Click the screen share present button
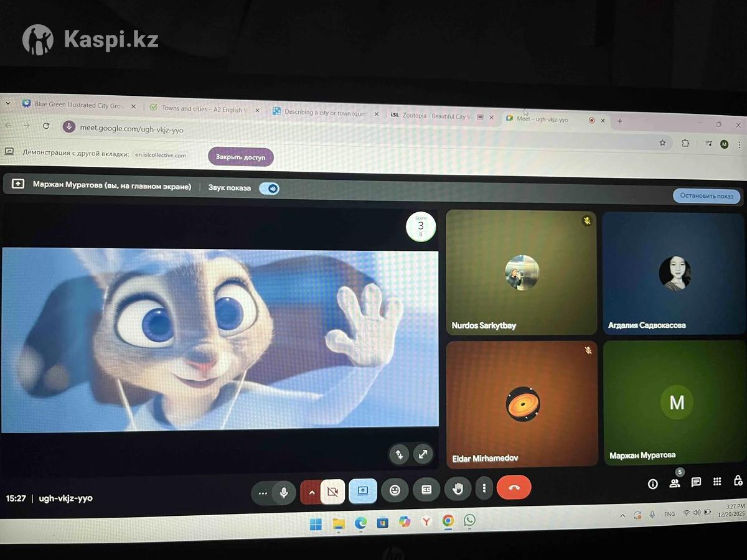Screen dimensions: 747x560 [x=363, y=490]
